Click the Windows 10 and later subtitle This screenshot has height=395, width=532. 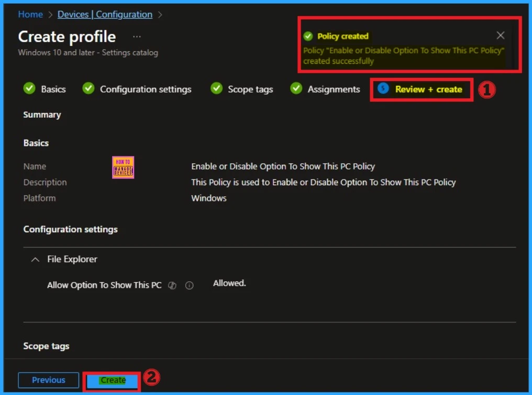88,52
